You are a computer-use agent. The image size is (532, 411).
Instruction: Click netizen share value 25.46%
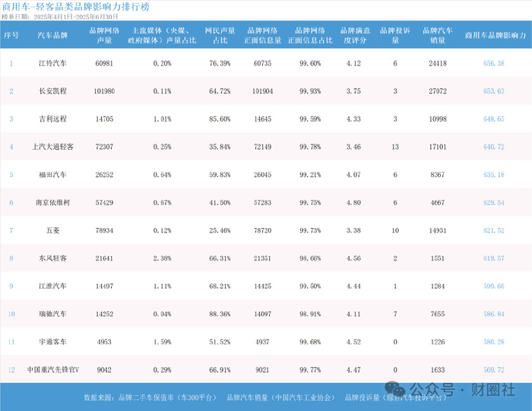click(x=220, y=230)
